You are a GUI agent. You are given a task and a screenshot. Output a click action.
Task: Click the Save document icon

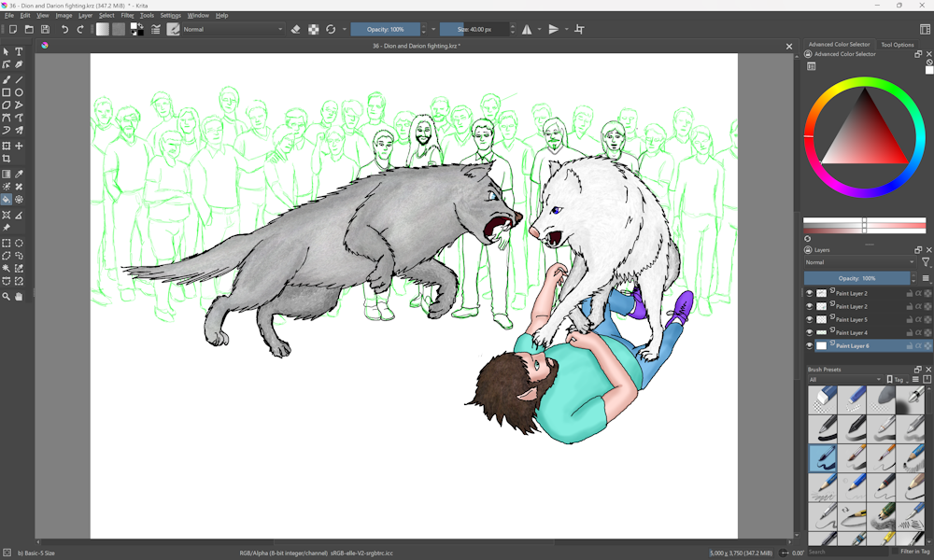(x=45, y=30)
